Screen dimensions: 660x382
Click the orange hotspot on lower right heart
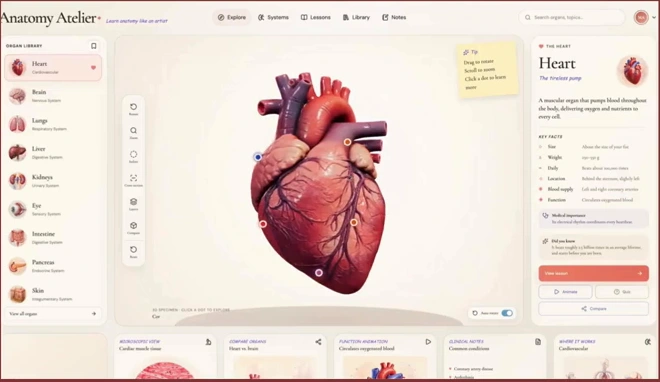(x=354, y=222)
